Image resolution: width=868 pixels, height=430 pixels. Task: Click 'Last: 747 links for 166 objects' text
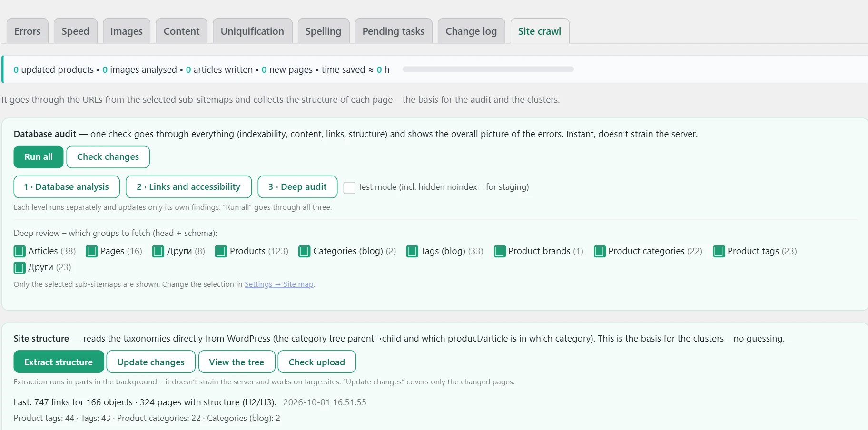click(73, 402)
